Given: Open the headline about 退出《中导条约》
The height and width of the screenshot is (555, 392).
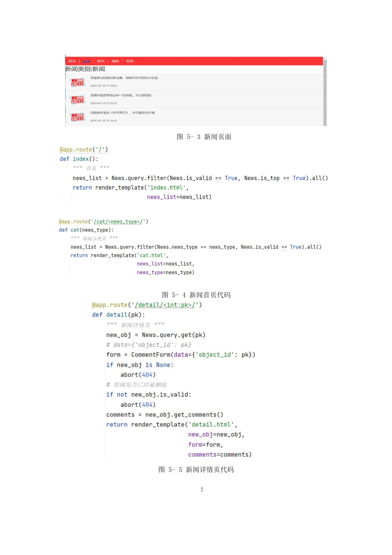Looking at the screenshot, I should pos(123,113).
